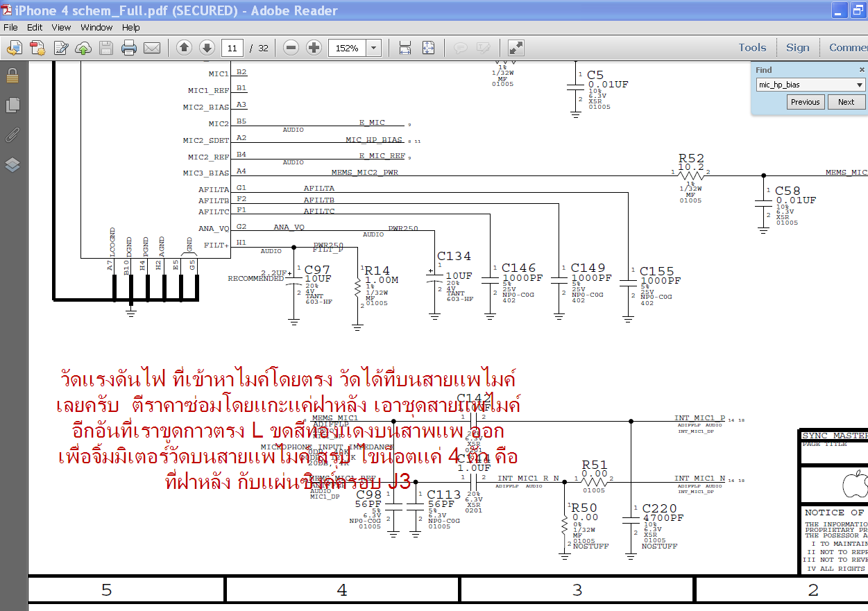Image resolution: width=868 pixels, height=611 pixels.
Task: Click the MIC_HP_BIAS net label
Action: [374, 140]
